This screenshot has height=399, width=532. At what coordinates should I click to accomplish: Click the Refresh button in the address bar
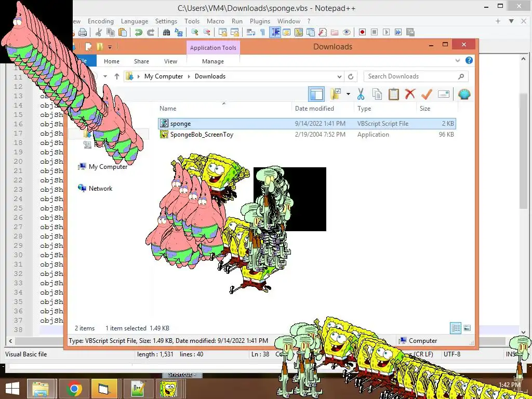pos(351,77)
